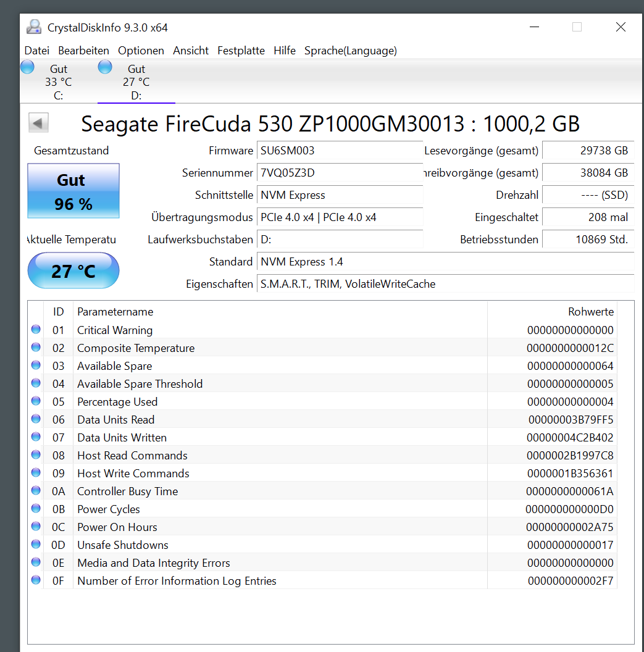Click the Power Cycles status orb
Viewport: 644px width, 652px height.
[36, 508]
